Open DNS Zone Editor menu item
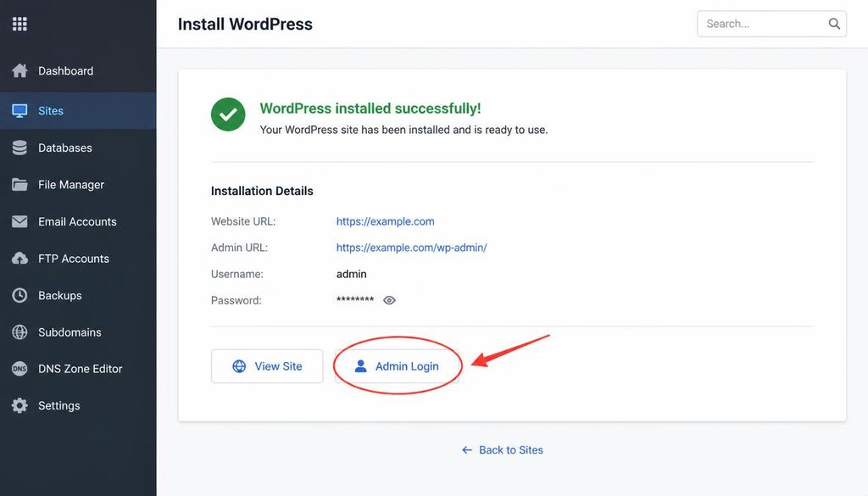 (78, 369)
